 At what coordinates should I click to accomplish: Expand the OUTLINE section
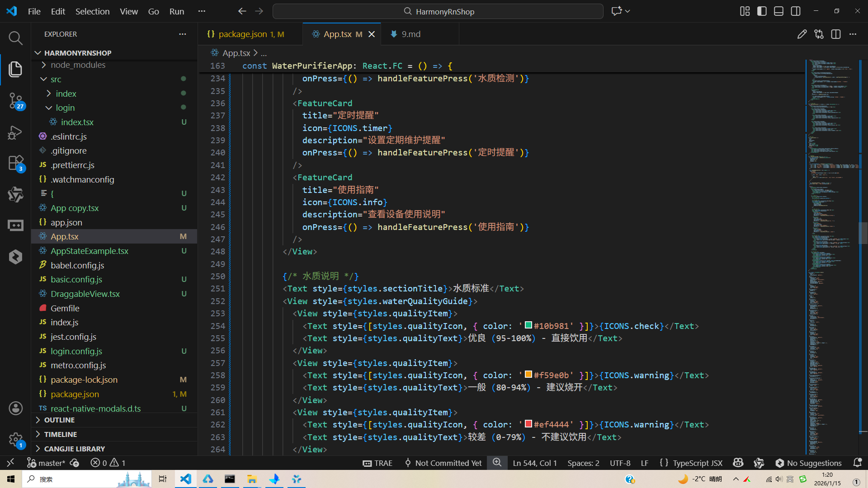click(x=59, y=420)
